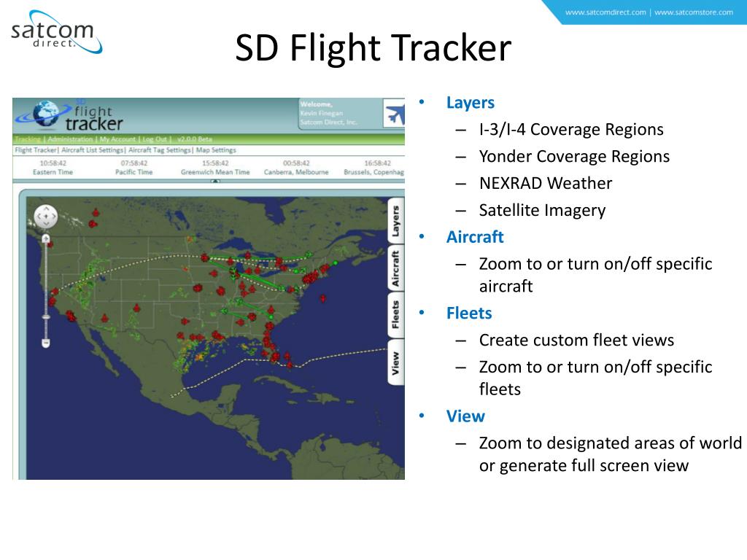Click the www.satcomstore.com link
This screenshot has height=560, width=747.
[x=694, y=12]
